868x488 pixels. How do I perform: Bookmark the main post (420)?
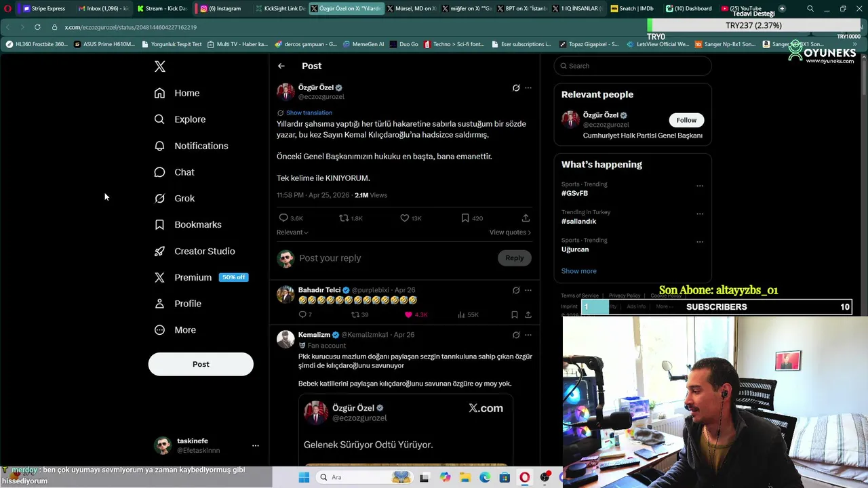pos(472,218)
